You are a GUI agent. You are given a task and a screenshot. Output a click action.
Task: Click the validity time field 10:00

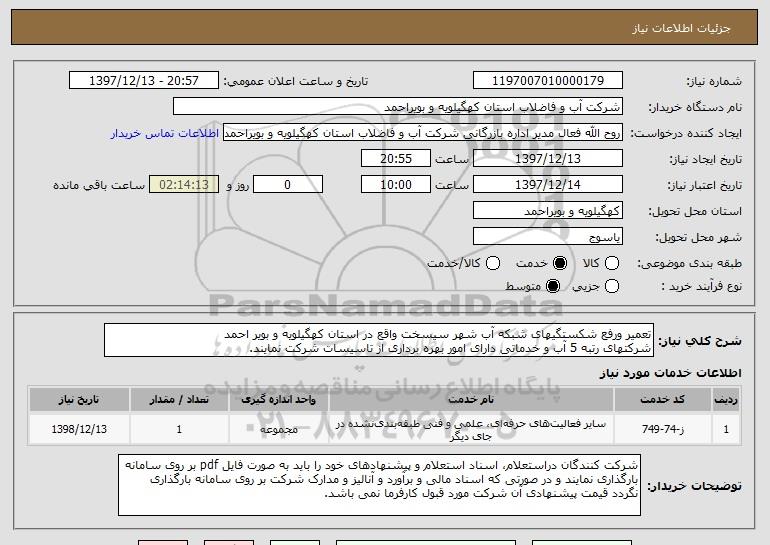[x=396, y=185]
